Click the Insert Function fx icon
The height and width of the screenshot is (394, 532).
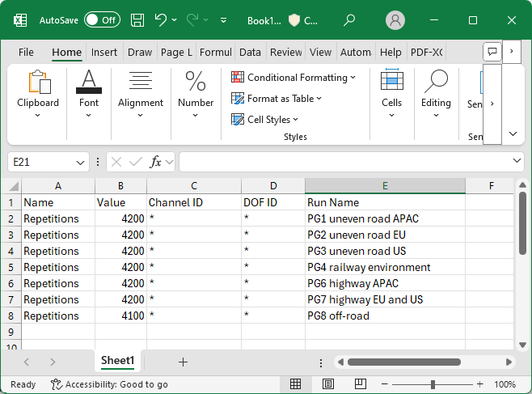point(156,162)
